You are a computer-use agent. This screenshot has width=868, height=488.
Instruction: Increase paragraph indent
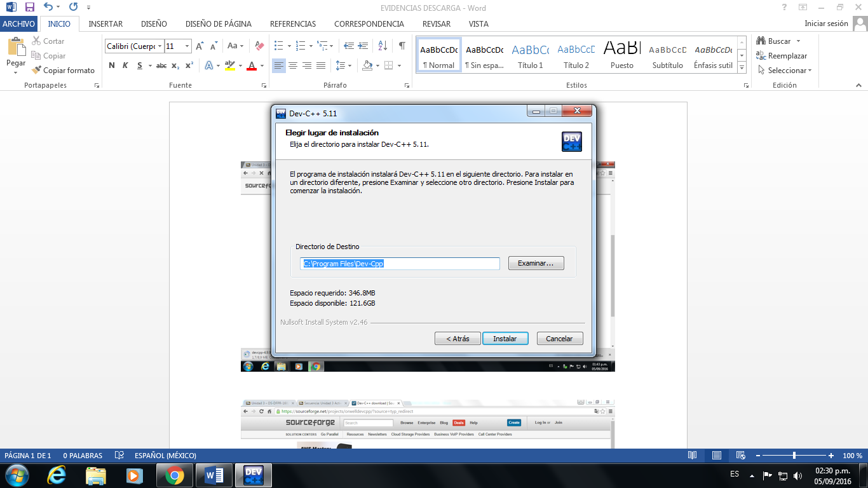pos(363,46)
